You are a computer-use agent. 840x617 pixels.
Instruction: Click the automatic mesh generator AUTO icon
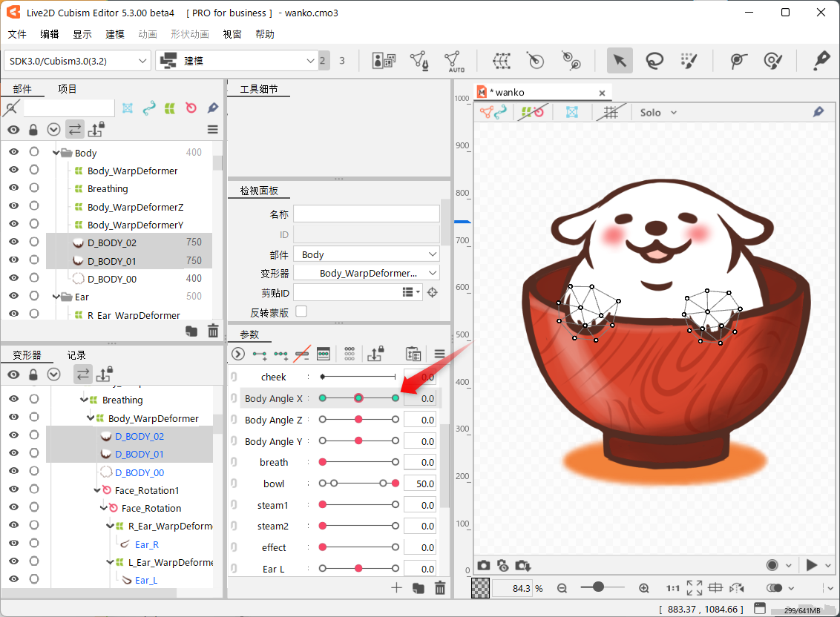pos(456,61)
